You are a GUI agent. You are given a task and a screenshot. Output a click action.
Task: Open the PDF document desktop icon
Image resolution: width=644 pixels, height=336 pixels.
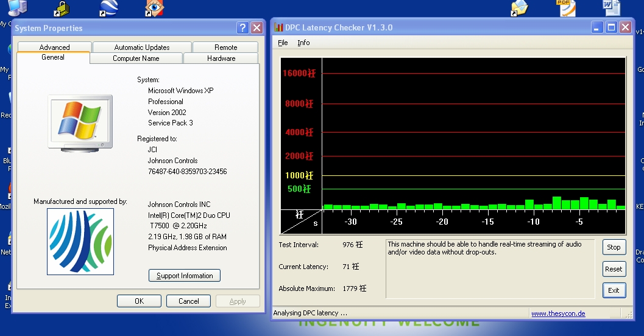tap(566, 8)
